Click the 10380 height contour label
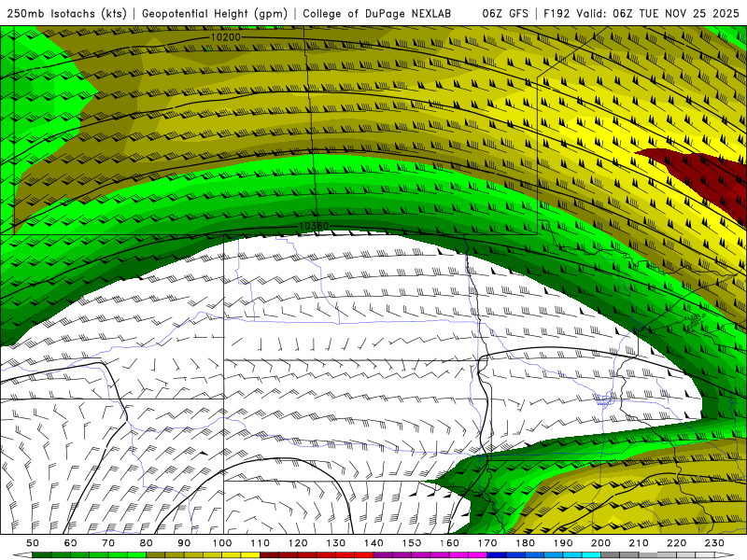The width and height of the screenshot is (747, 560). pyautogui.click(x=314, y=226)
